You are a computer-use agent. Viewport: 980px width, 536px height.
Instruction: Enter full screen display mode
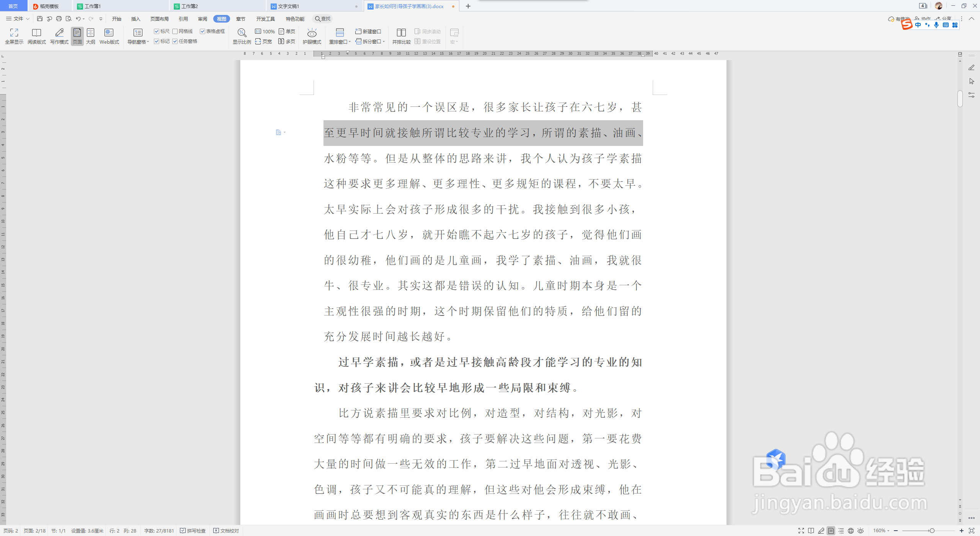(14, 36)
